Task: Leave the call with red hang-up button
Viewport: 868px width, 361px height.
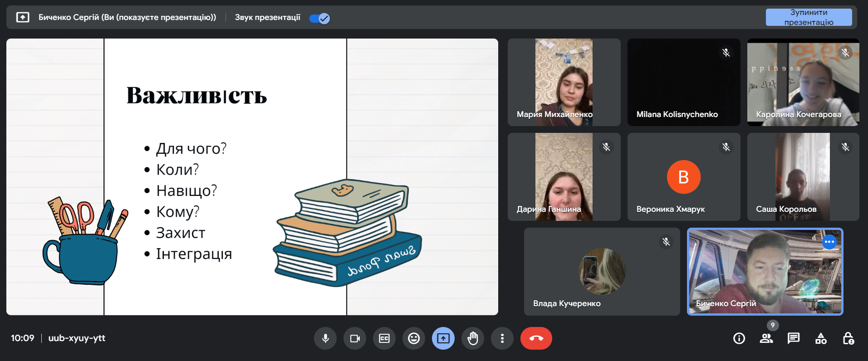Action: [x=536, y=338]
